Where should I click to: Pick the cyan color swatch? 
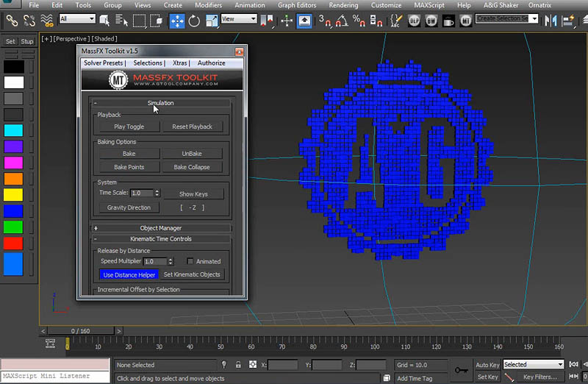[x=14, y=130]
